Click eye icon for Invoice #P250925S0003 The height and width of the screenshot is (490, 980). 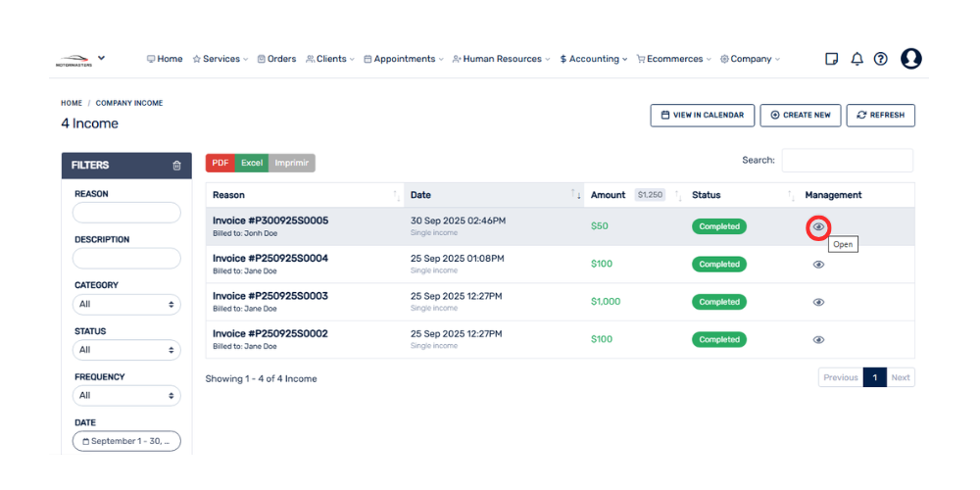pyautogui.click(x=818, y=302)
